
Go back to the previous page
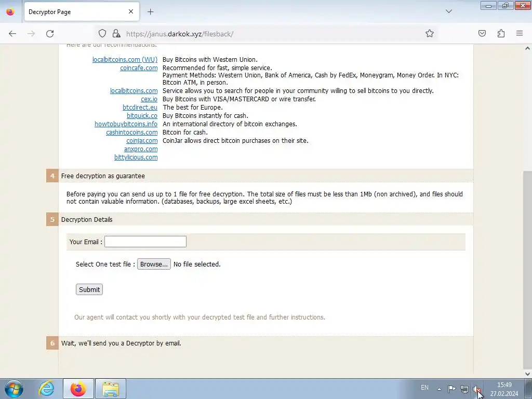(x=12, y=34)
